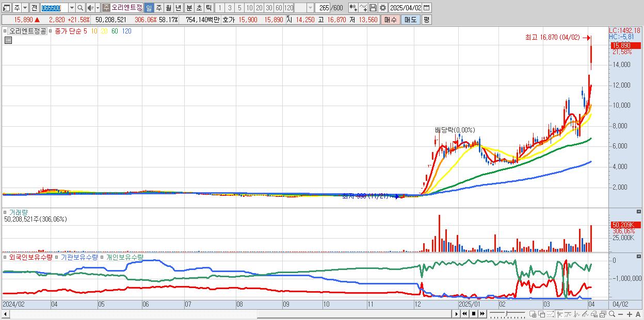Click the save chart floppy disk icon
This screenshot has height=320, width=644.
tap(373, 8)
